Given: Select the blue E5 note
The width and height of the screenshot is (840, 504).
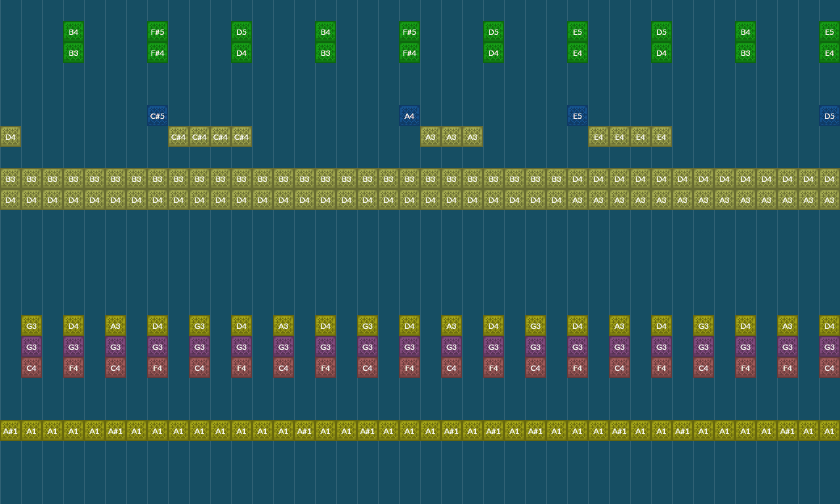Looking at the screenshot, I should pos(577,115).
